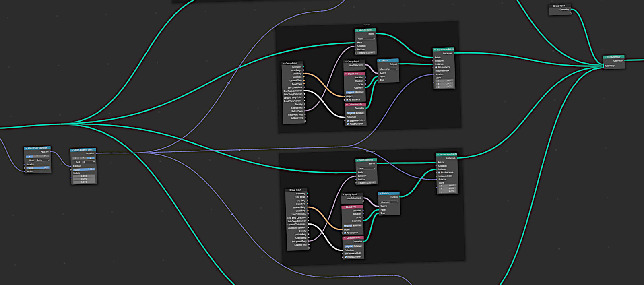The image size is (644, 285).
Task: Click End Twig socket in upper frame Group Input
Action: pyautogui.click(x=304, y=74)
